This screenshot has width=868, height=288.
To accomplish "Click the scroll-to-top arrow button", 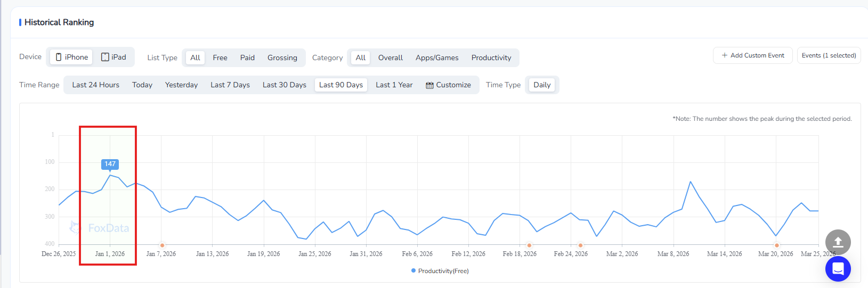I will (x=838, y=242).
